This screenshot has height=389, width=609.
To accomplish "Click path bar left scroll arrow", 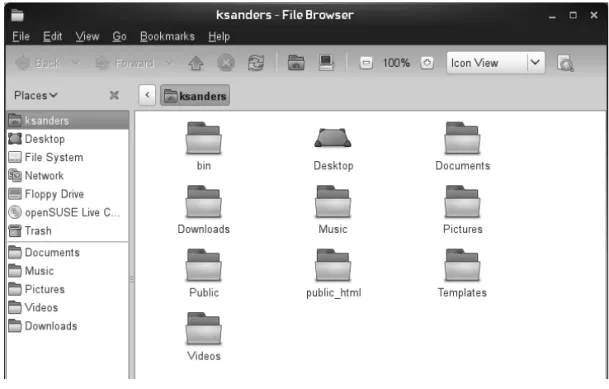I will tap(147, 96).
